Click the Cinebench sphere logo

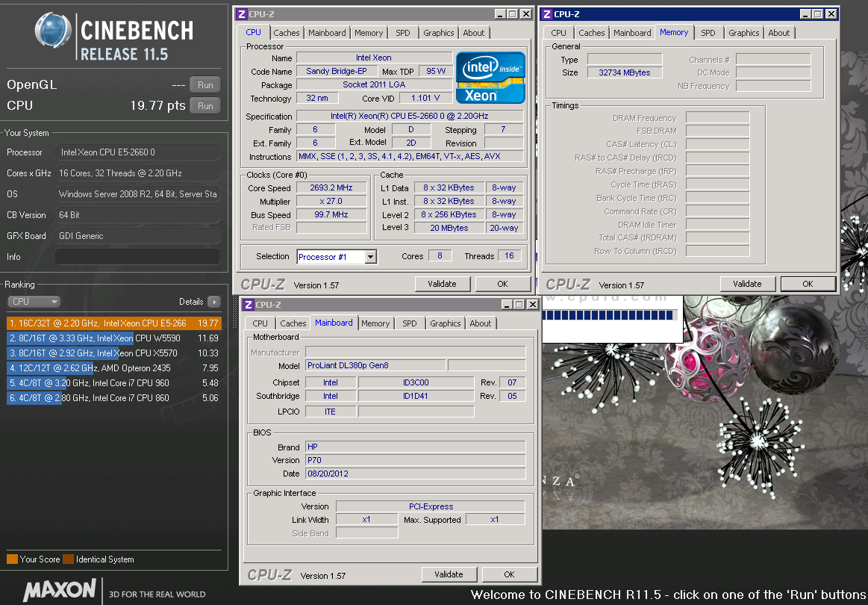coord(53,30)
